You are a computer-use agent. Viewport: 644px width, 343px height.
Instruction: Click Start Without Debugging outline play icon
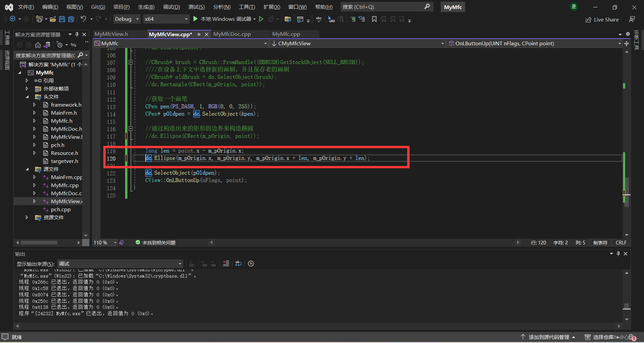click(261, 19)
